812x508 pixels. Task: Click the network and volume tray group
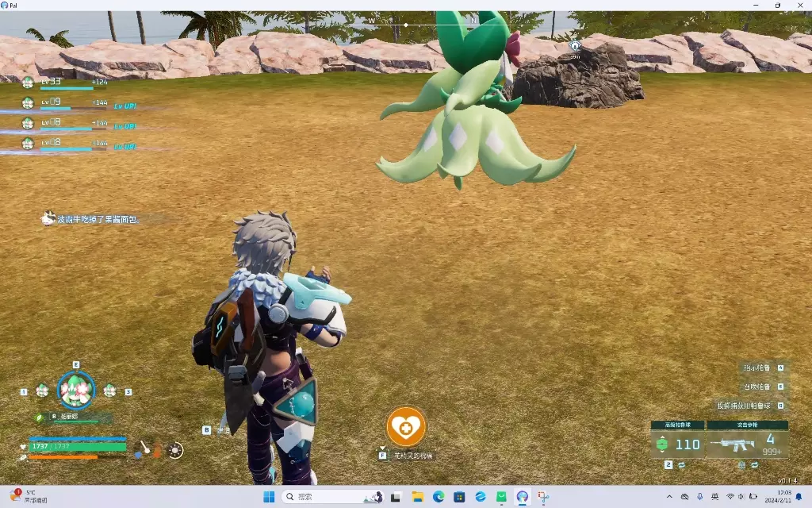pos(741,497)
